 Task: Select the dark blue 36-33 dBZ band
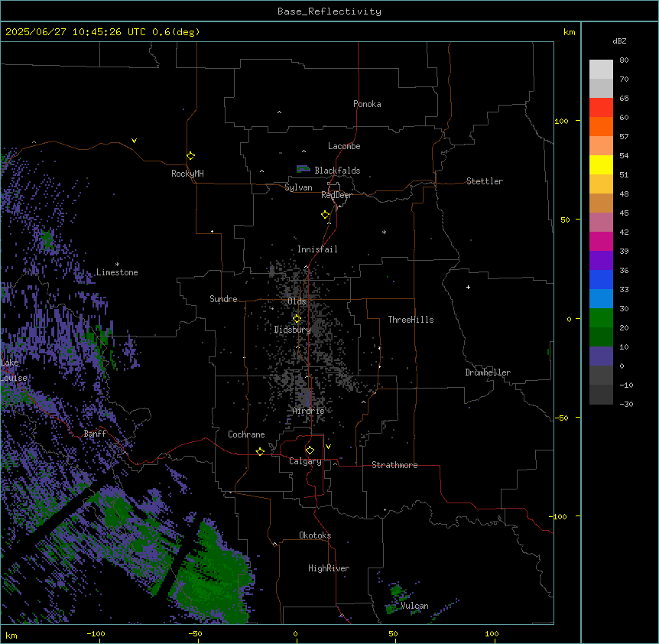(601, 279)
